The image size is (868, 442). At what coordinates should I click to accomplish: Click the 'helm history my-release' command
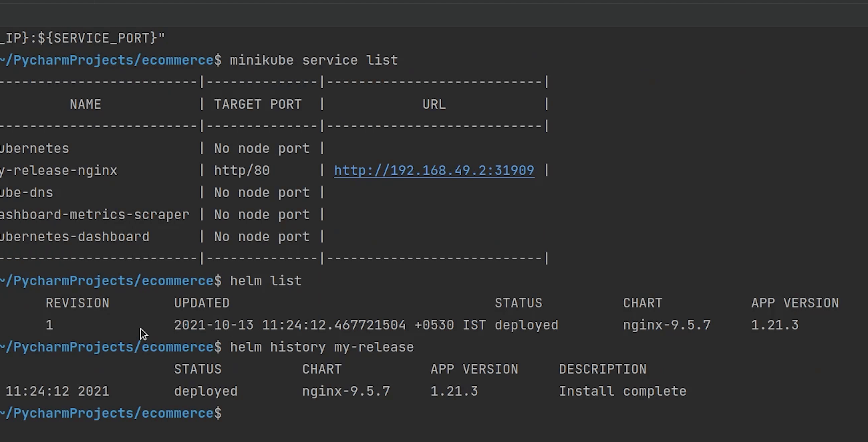(x=321, y=347)
